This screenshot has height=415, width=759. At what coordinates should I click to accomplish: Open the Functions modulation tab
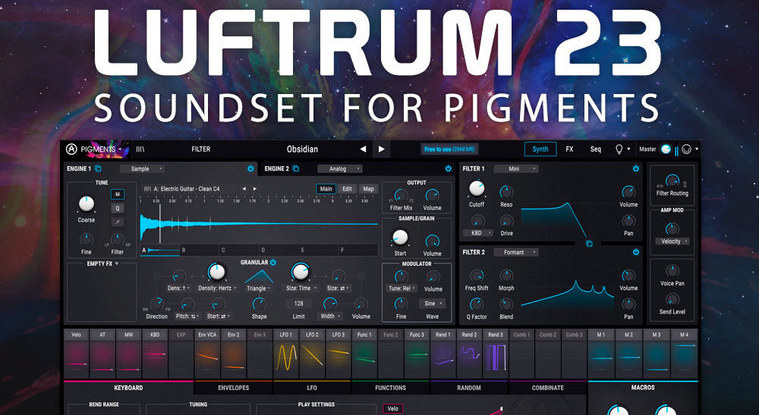391,388
